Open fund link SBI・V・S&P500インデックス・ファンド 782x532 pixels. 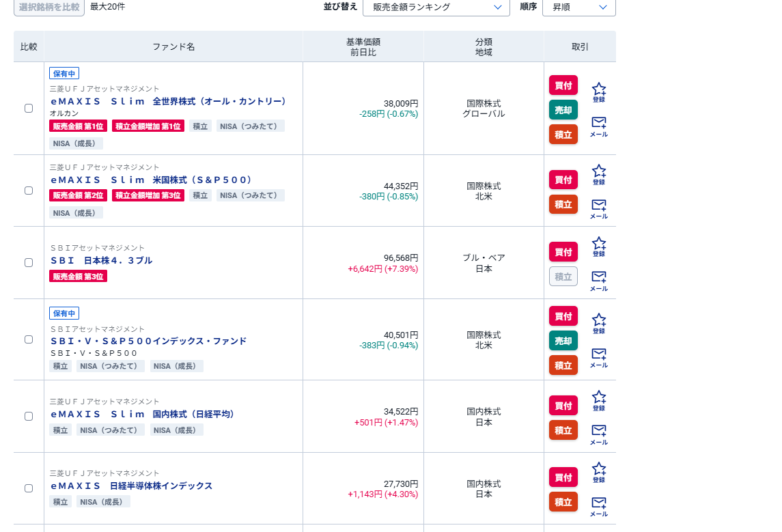149,341
